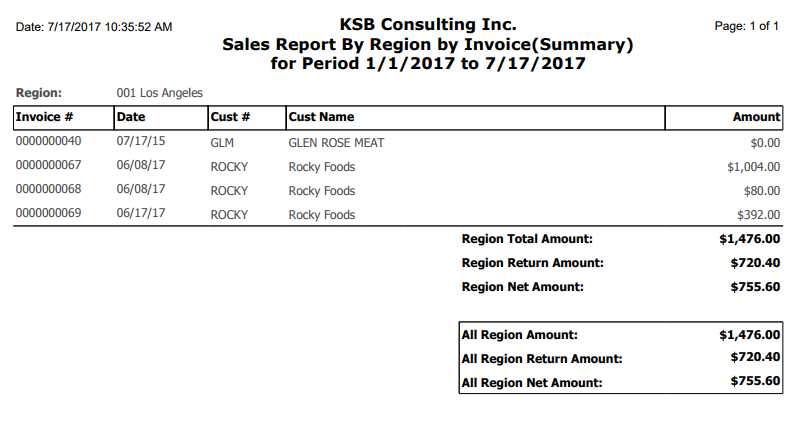The image size is (804, 430).
Task: Click customer name GLEN ROSE MEAT
Action: pos(336,143)
